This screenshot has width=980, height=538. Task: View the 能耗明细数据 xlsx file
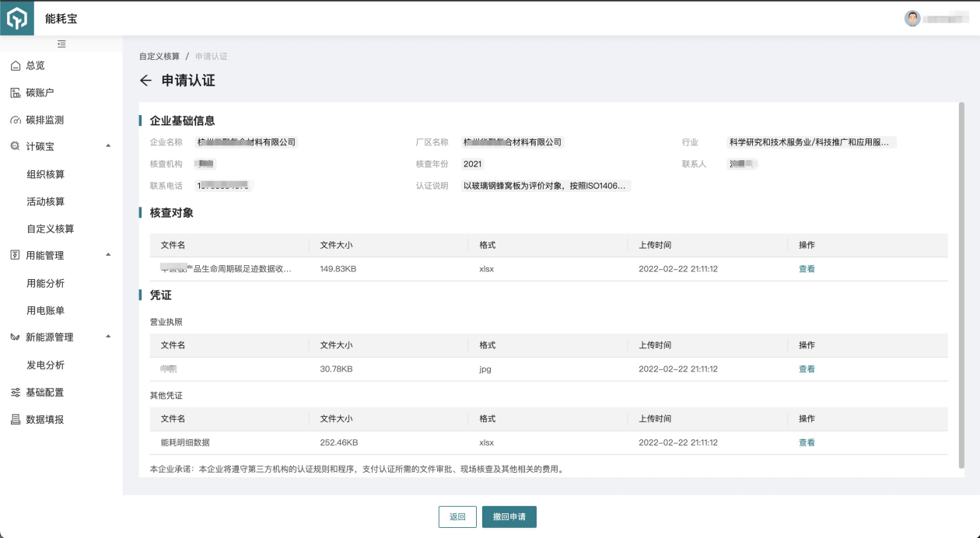(807, 442)
